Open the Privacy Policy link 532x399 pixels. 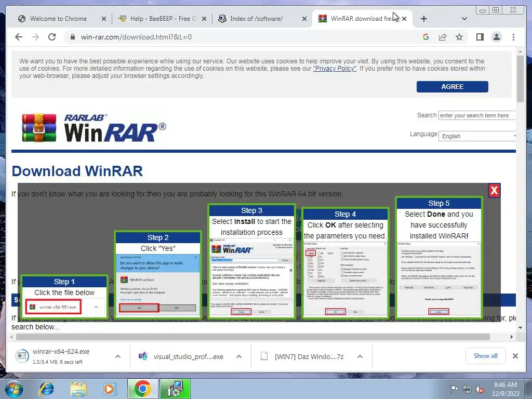pyautogui.click(x=335, y=69)
